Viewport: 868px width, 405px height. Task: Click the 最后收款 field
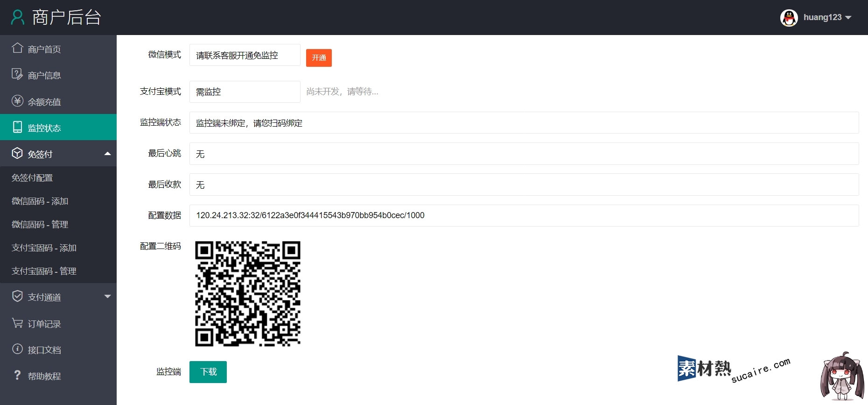[524, 185]
